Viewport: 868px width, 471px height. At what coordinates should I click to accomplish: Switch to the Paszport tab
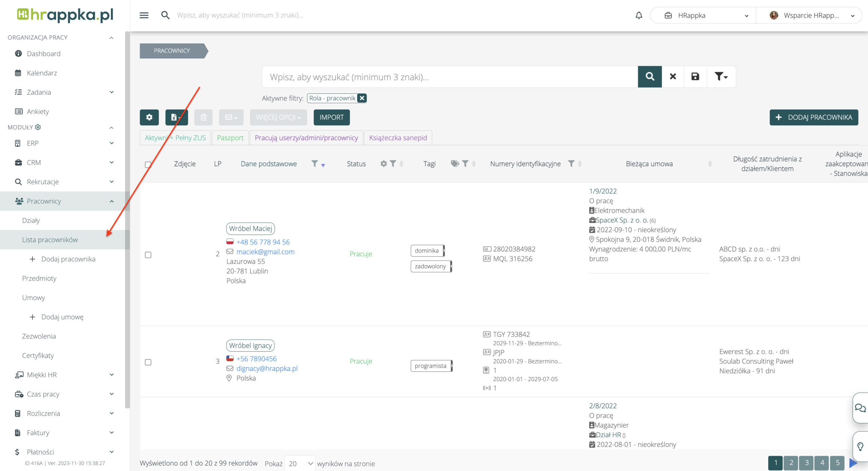230,138
